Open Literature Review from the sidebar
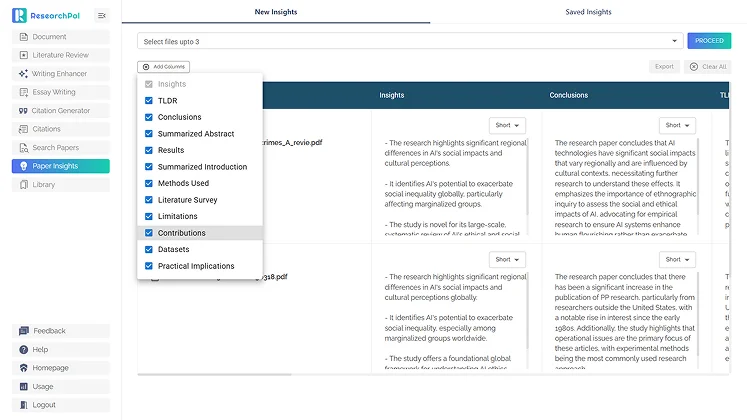The width and height of the screenshot is (747, 420). [x=61, y=55]
